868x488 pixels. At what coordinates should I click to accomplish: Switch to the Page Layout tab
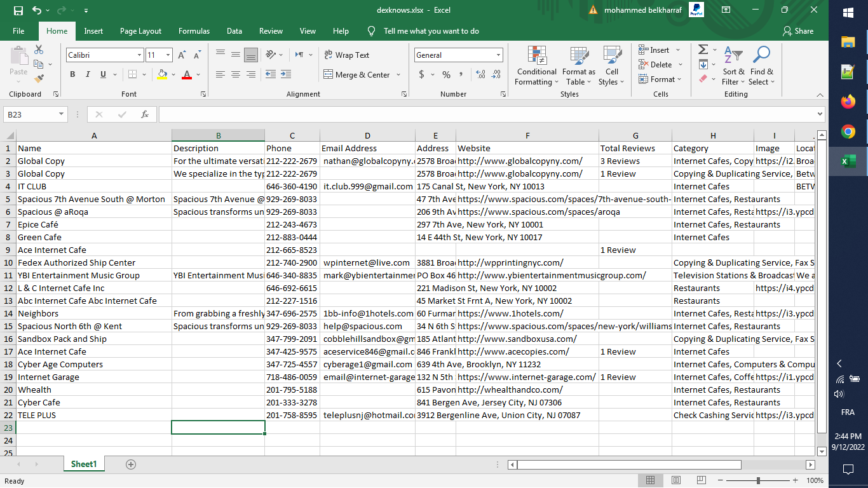140,31
